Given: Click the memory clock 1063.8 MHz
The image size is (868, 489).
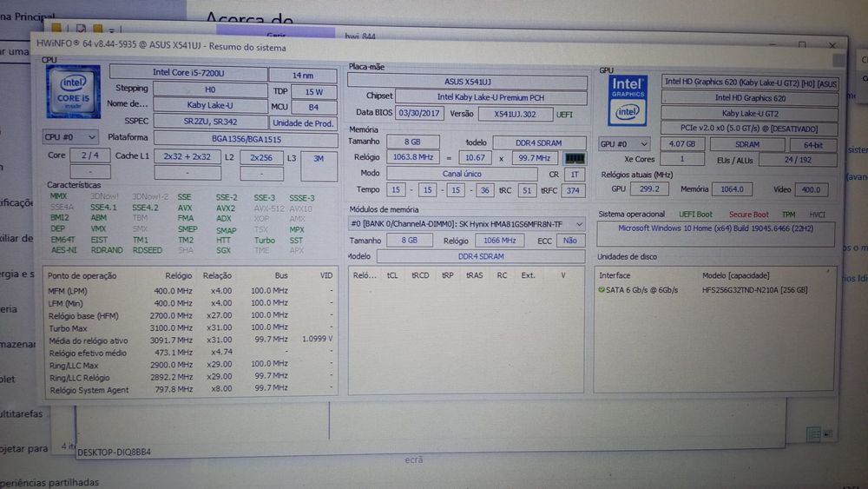Looking at the screenshot, I should [413, 157].
